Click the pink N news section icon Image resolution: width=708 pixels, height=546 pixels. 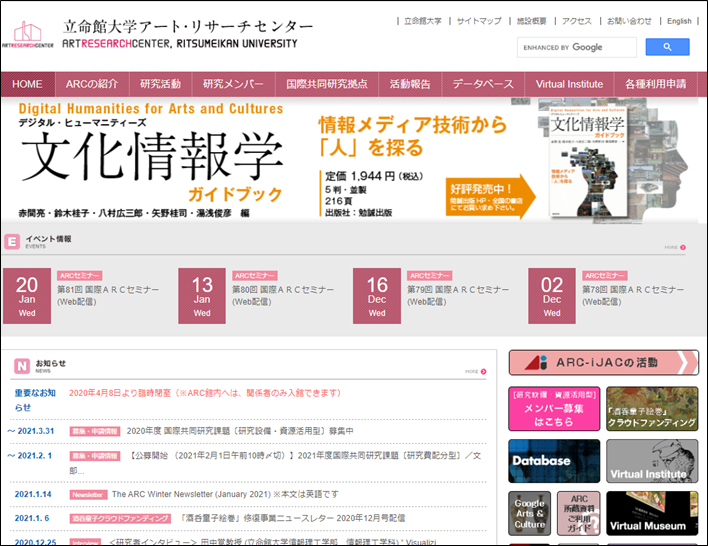coord(22,366)
